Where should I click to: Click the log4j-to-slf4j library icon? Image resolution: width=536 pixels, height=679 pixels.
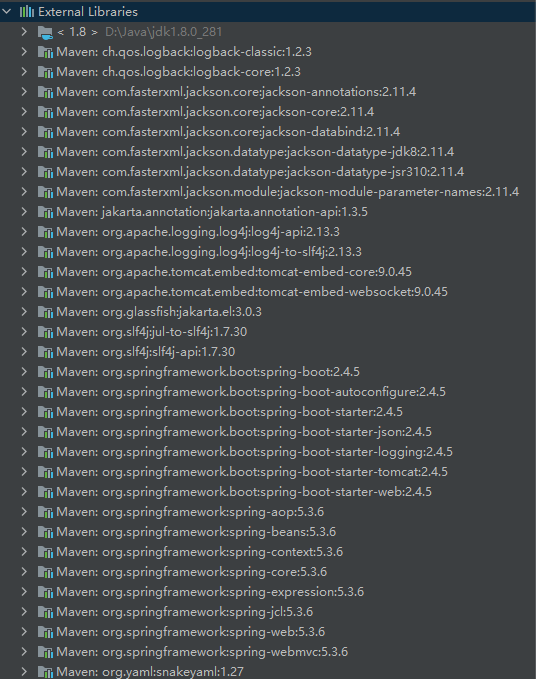45,252
